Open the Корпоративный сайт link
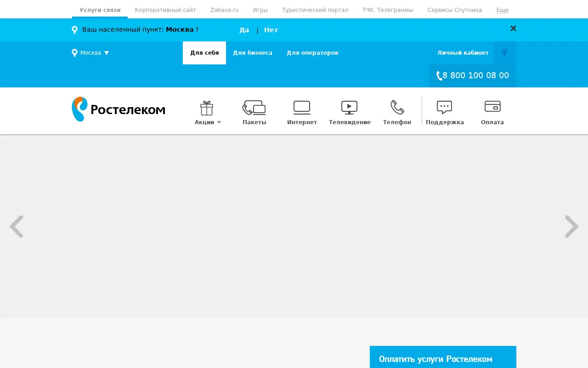 coord(165,10)
